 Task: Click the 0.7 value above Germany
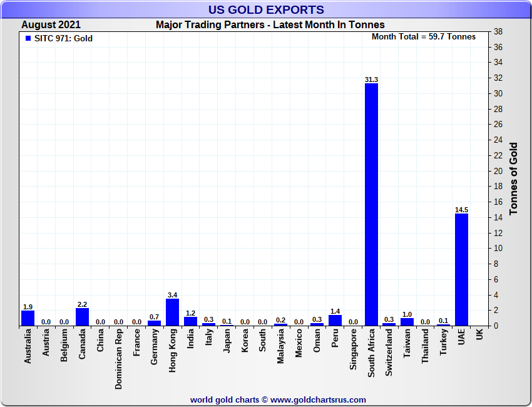pyautogui.click(x=155, y=317)
